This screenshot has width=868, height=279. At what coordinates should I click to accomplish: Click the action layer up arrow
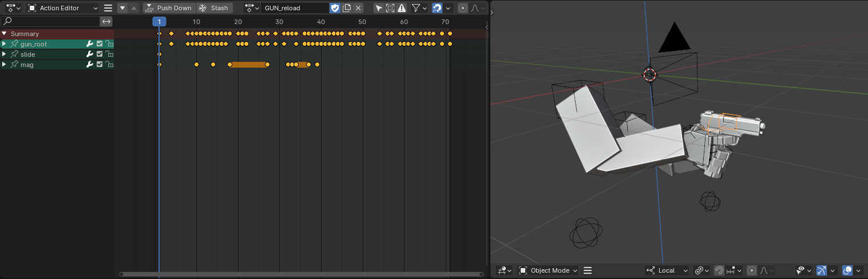tap(134, 8)
